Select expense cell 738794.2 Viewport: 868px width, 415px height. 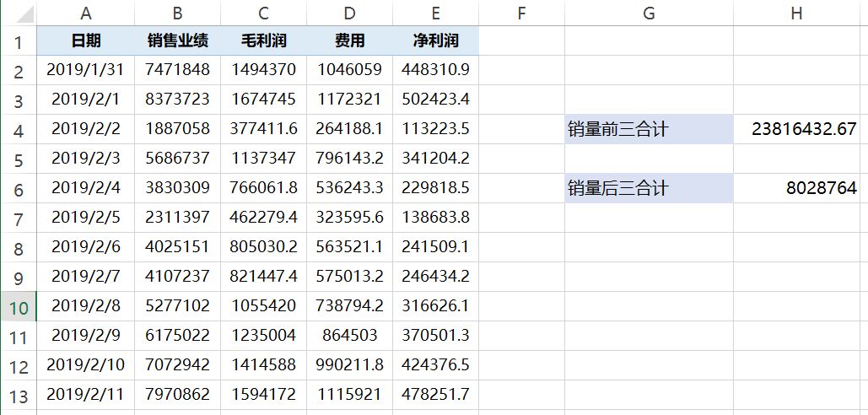[349, 306]
